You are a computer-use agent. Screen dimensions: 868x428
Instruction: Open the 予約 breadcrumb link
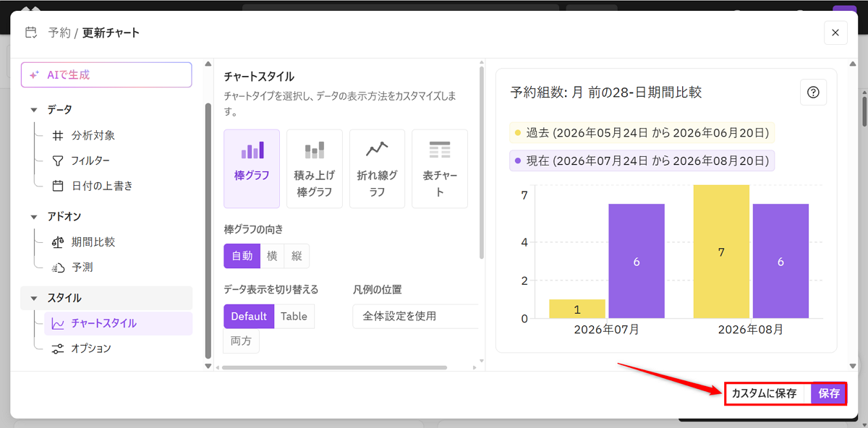coord(59,33)
